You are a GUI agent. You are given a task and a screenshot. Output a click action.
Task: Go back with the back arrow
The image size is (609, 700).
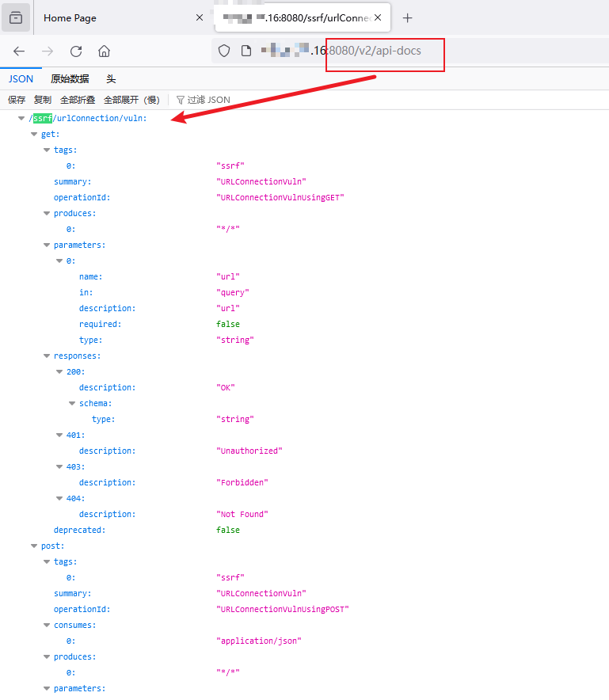[x=19, y=51]
